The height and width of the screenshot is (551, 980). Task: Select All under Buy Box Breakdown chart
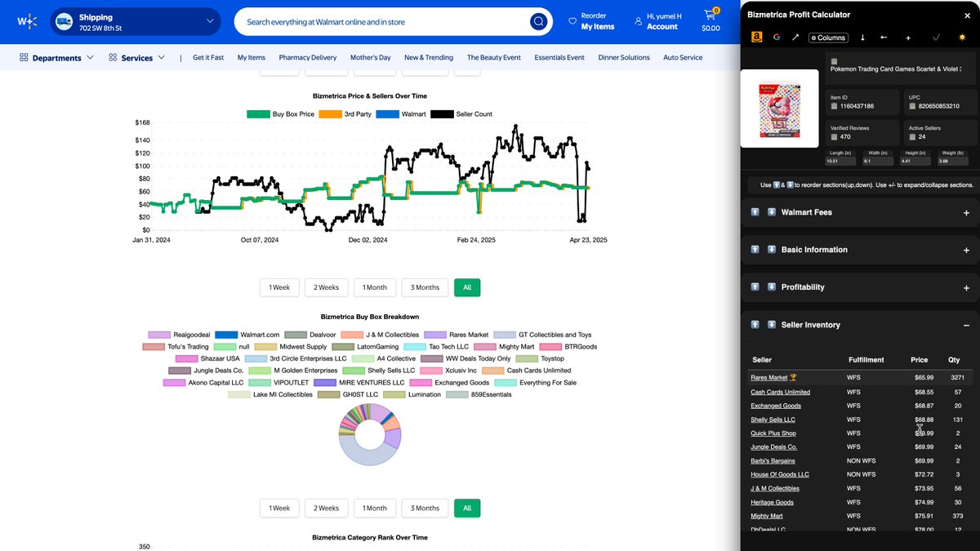pyautogui.click(x=467, y=508)
